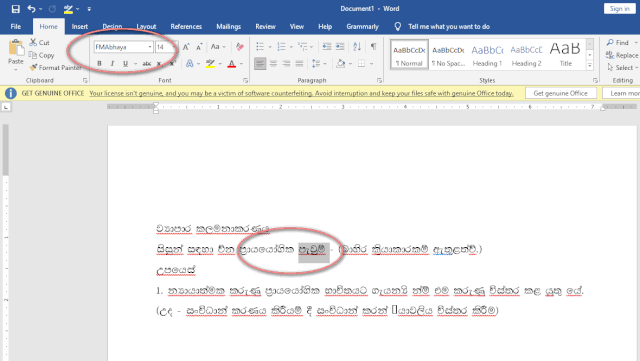
Task: Click the vertical scrollbar thumb at left
Action: (5, 149)
